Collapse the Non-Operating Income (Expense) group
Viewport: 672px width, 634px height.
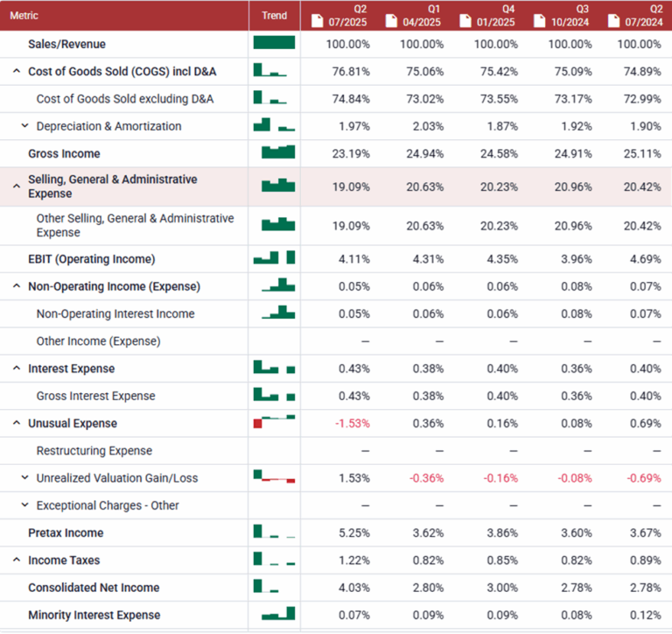[17, 286]
